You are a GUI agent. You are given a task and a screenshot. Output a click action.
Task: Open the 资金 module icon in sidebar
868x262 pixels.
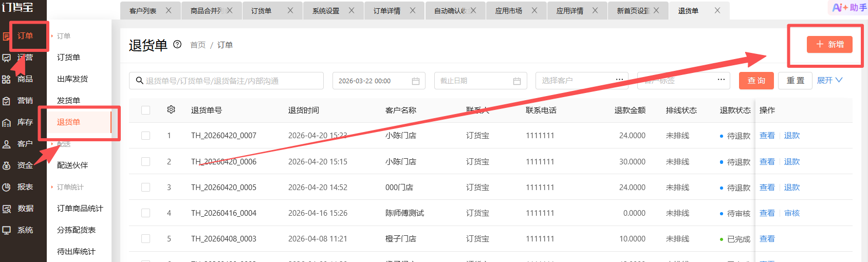coord(6,165)
